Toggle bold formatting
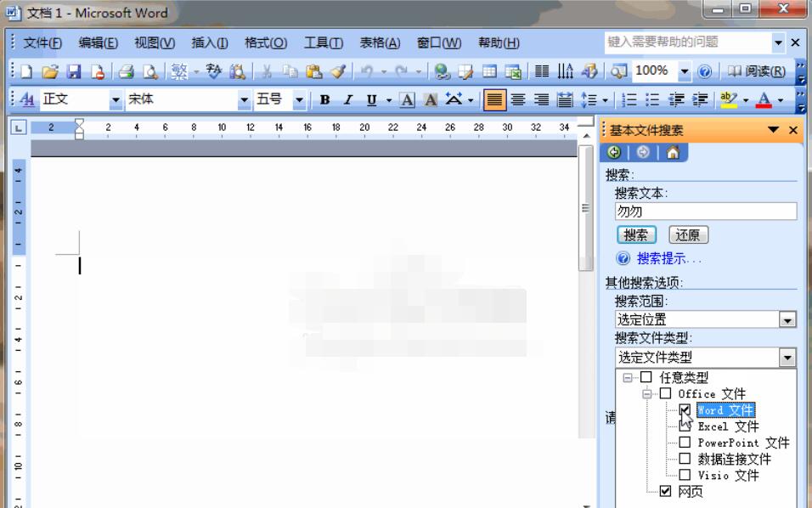The height and width of the screenshot is (508, 812). [324, 99]
